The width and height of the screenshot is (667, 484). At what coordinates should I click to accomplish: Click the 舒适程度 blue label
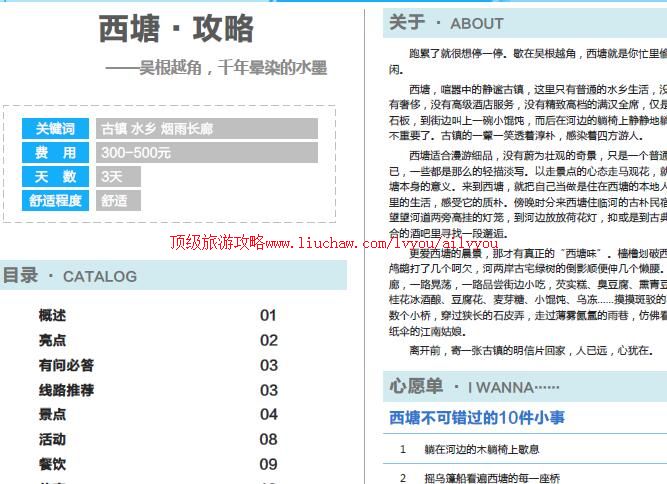tap(56, 201)
